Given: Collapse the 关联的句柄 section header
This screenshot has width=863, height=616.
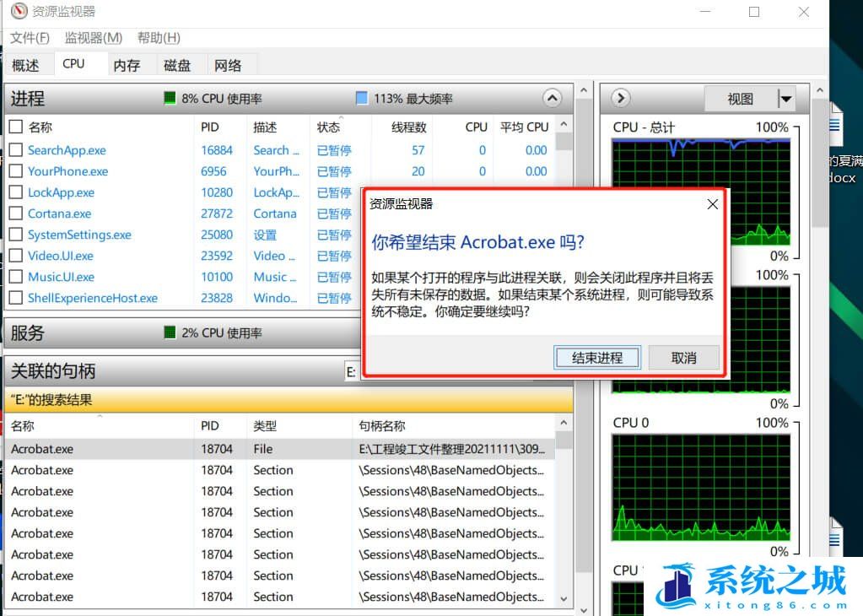Looking at the screenshot, I should click(169, 370).
